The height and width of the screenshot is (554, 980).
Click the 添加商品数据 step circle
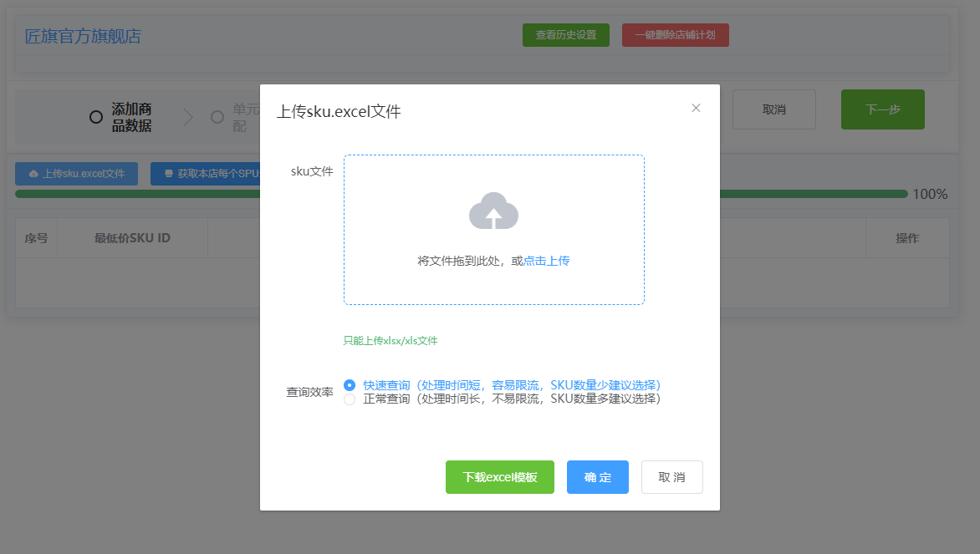click(x=95, y=117)
